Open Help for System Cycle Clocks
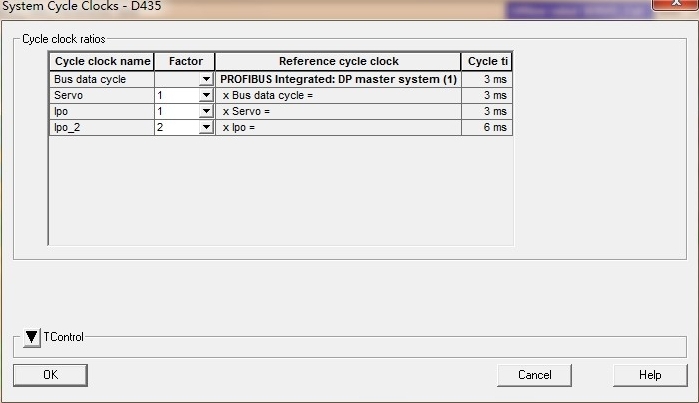This screenshot has height=403, width=699. 650,374
